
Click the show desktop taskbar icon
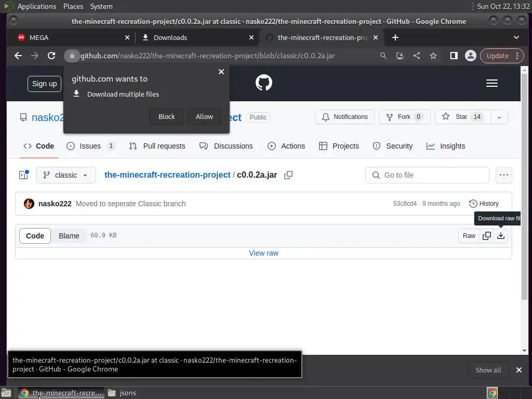pyautogui.click(x=6, y=393)
